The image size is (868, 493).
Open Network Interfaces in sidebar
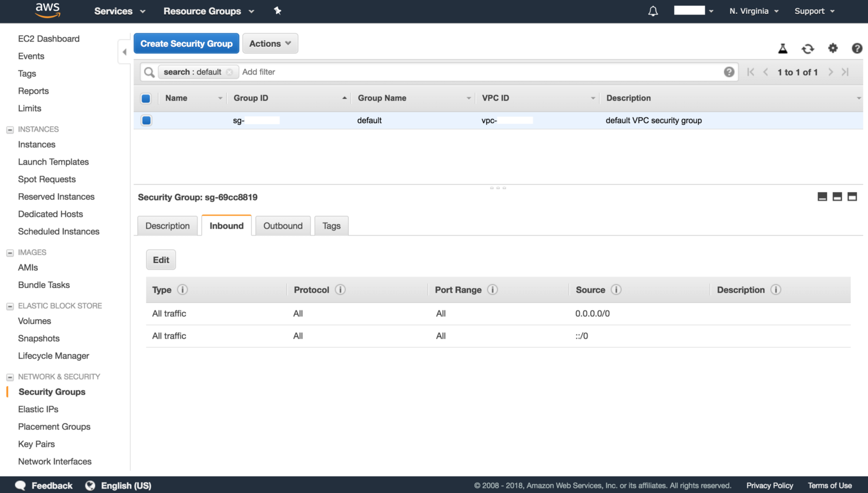coord(55,462)
